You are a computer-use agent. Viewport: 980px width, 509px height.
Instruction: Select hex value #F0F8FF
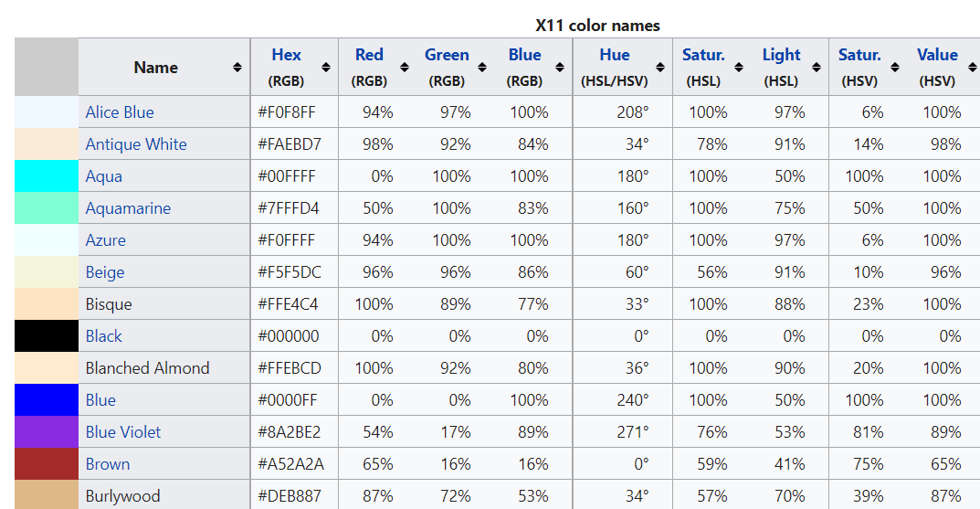pyautogui.click(x=286, y=112)
